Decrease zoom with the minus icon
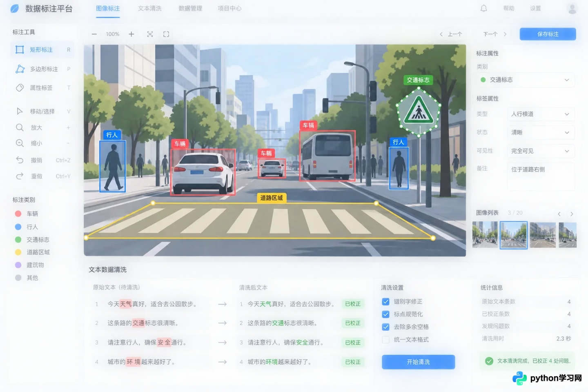Viewport: 588px width, 392px height. pyautogui.click(x=94, y=34)
